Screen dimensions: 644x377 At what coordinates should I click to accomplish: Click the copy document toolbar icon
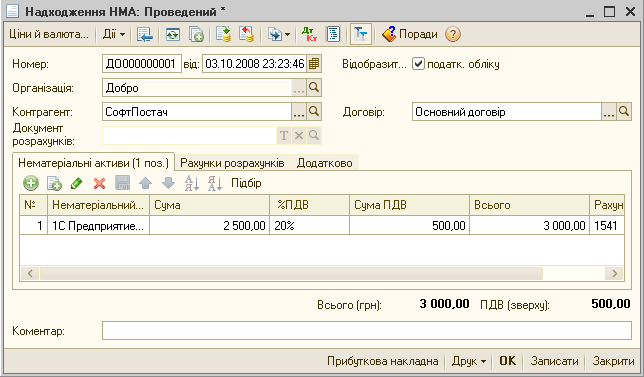coord(196,34)
